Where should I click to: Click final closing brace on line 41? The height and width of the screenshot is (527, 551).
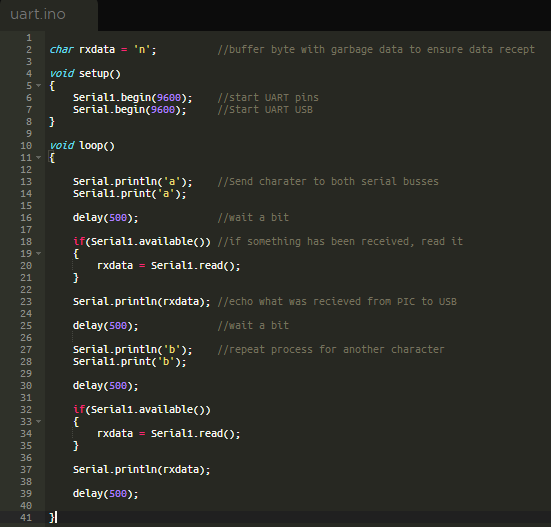coord(52,518)
